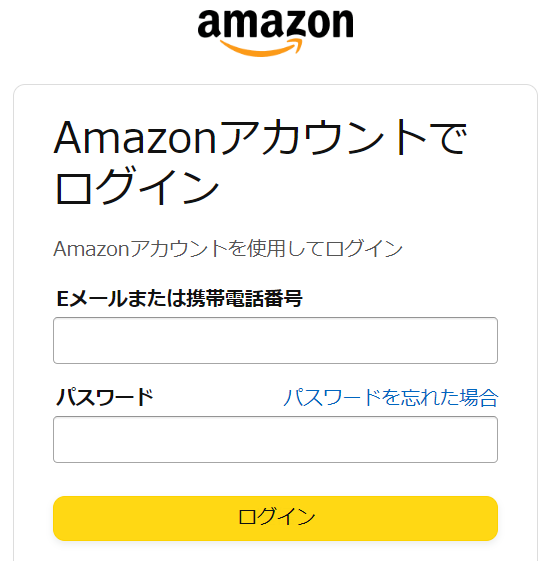Click the subtitle Amazonアカウントを使用してログイン
This screenshot has width=556, height=561.
click(228, 248)
